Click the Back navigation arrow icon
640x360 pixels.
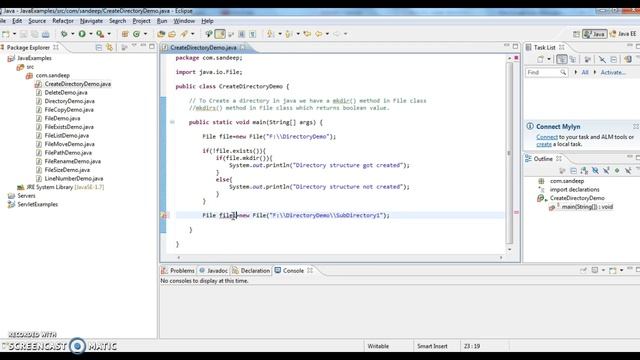pos(318,34)
